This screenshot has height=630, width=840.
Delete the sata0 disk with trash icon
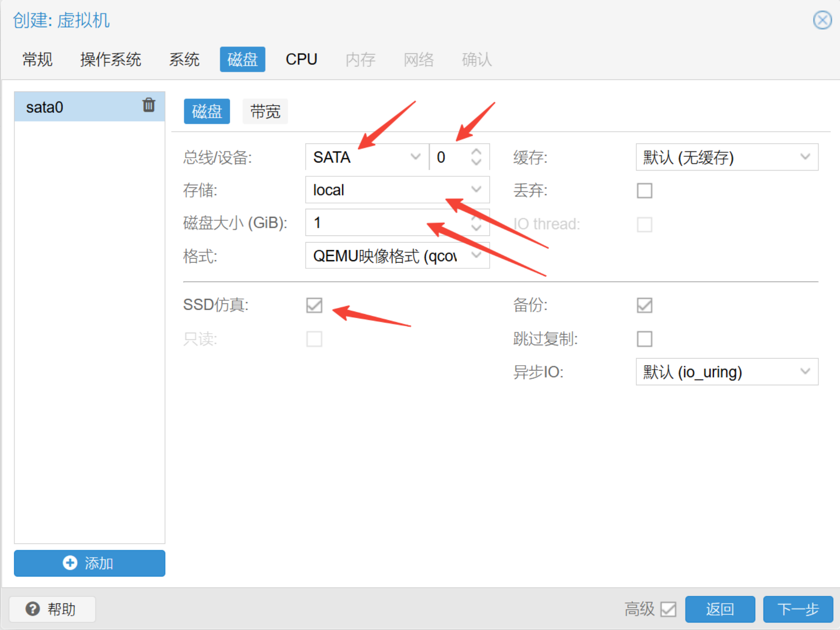[x=148, y=106]
